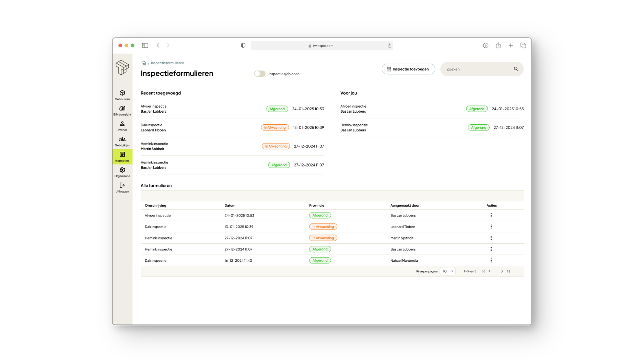Open recent Hemink inspectie by Martin Spitholt
The image size is (644, 362).
pos(232,146)
